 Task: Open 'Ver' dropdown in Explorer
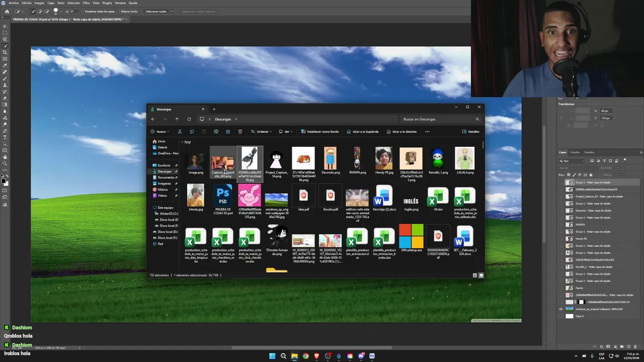[285, 132]
